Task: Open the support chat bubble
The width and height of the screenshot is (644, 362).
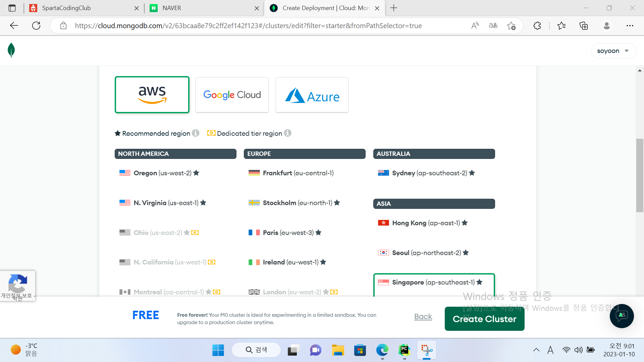Action: pyautogui.click(x=622, y=316)
